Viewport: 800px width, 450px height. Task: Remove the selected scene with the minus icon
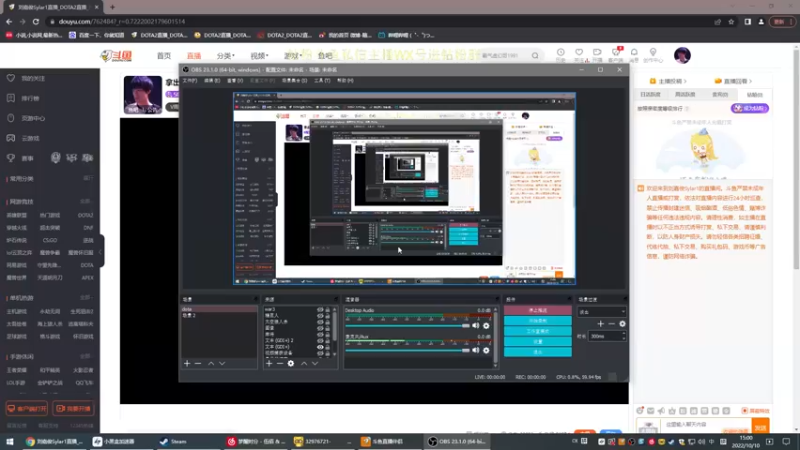[x=198, y=363]
